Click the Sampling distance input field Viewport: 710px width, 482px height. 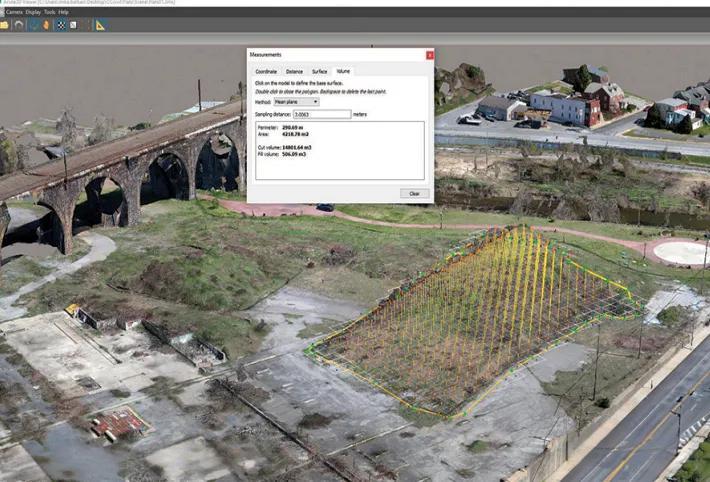323,114
